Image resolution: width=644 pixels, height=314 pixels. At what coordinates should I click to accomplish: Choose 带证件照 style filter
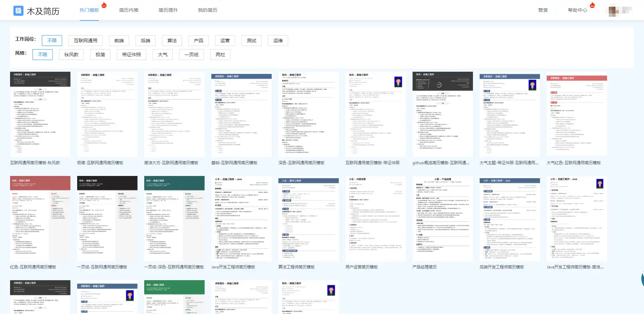point(131,55)
